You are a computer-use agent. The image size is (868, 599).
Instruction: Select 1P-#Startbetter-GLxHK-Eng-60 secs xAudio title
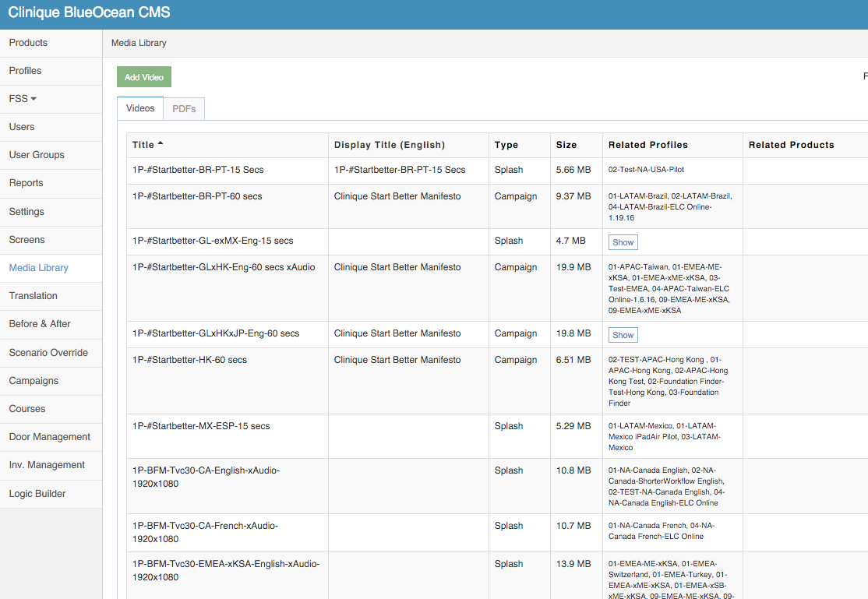[x=224, y=267]
